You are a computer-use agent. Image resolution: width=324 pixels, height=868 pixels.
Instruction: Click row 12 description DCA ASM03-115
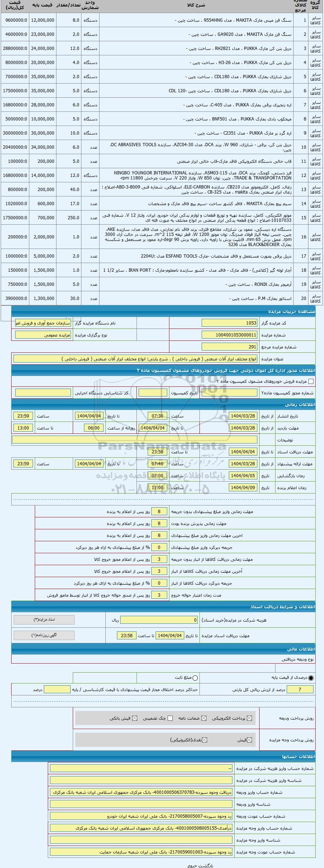click(203, 175)
